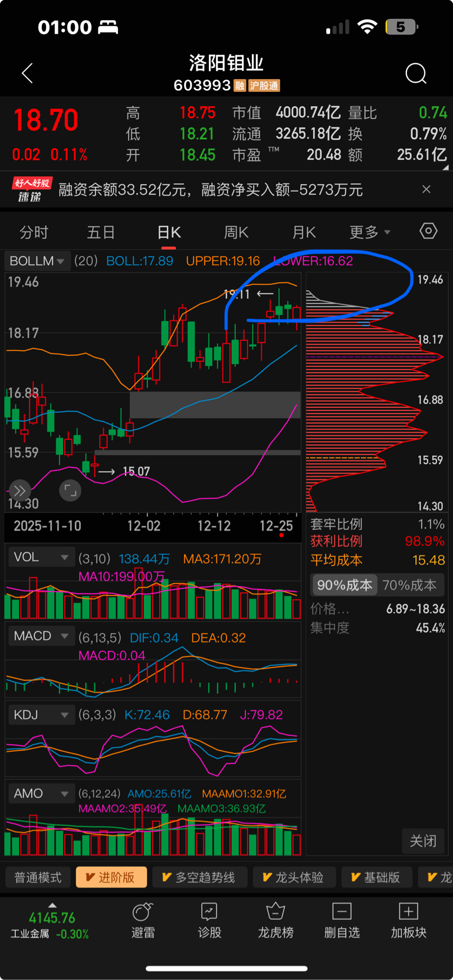
Task: Open the search magnifier icon
Action: click(x=416, y=74)
